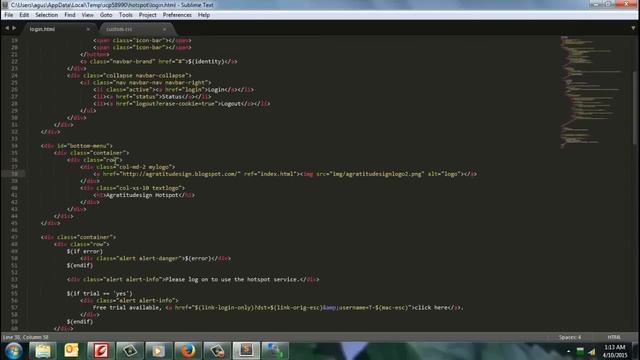Click the navbar-brand $(identity) line
The width and height of the screenshot is (640, 360).
click(159, 61)
